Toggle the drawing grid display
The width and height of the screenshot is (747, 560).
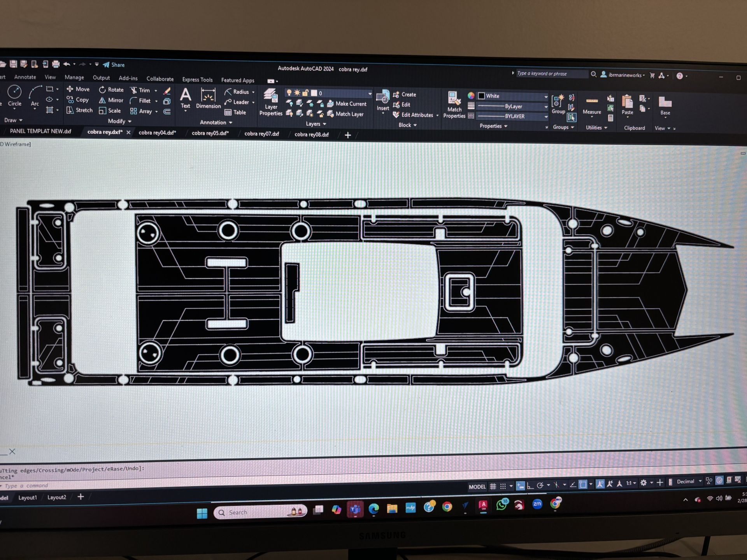pos(493,486)
